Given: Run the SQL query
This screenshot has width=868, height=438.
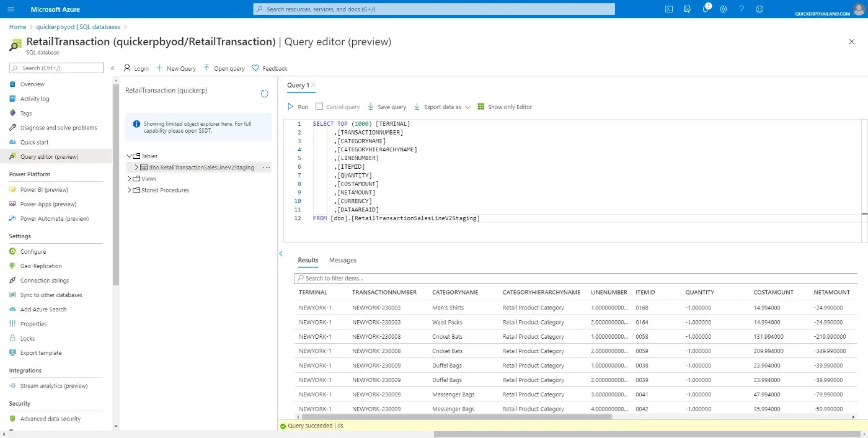Looking at the screenshot, I should point(298,107).
